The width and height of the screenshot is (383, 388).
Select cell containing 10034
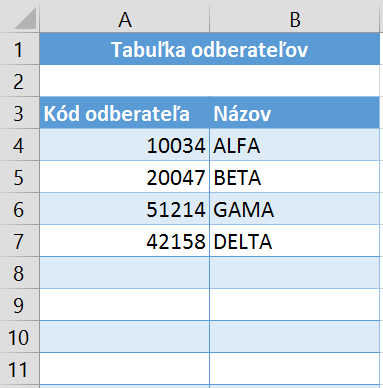(124, 145)
